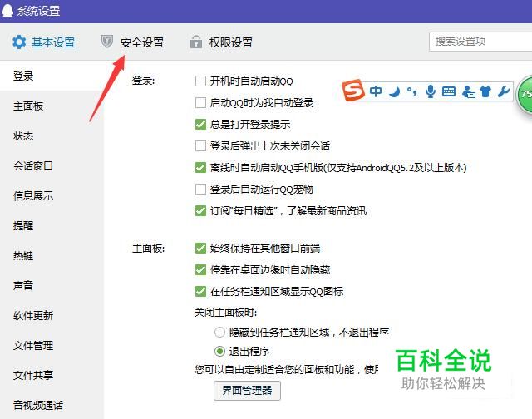Select the 退出程序 radio button

(219, 351)
